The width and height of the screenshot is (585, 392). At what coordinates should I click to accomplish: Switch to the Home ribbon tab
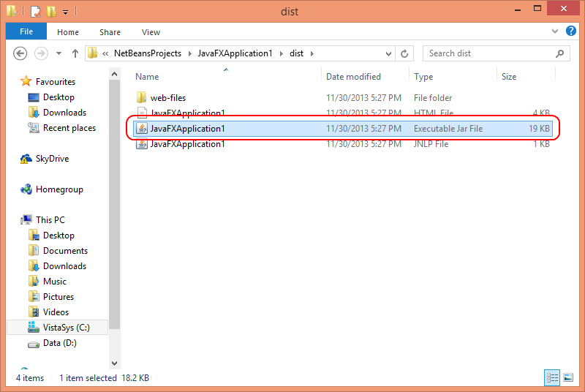[68, 32]
